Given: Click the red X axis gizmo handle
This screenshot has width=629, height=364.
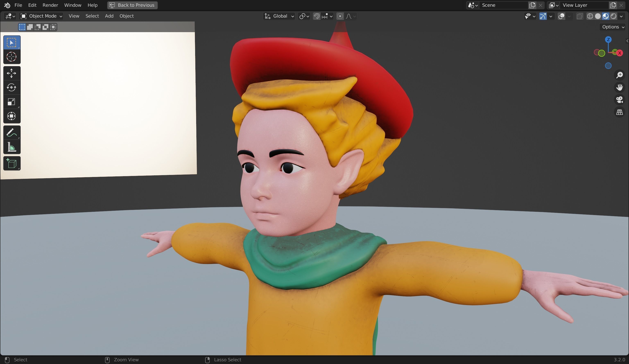Looking at the screenshot, I should pos(620,53).
